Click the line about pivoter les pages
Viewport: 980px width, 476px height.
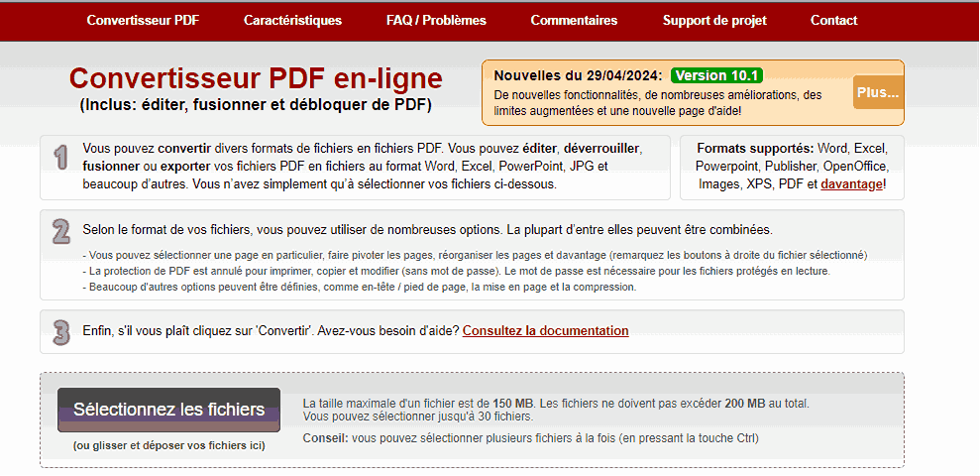click(x=475, y=255)
